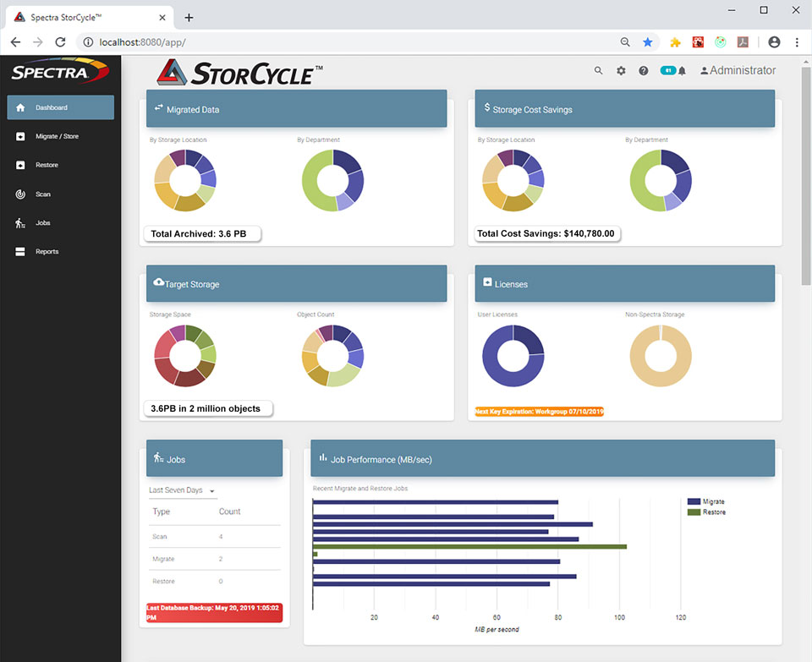
Task: Open settings gear in the header
Action: 621,71
